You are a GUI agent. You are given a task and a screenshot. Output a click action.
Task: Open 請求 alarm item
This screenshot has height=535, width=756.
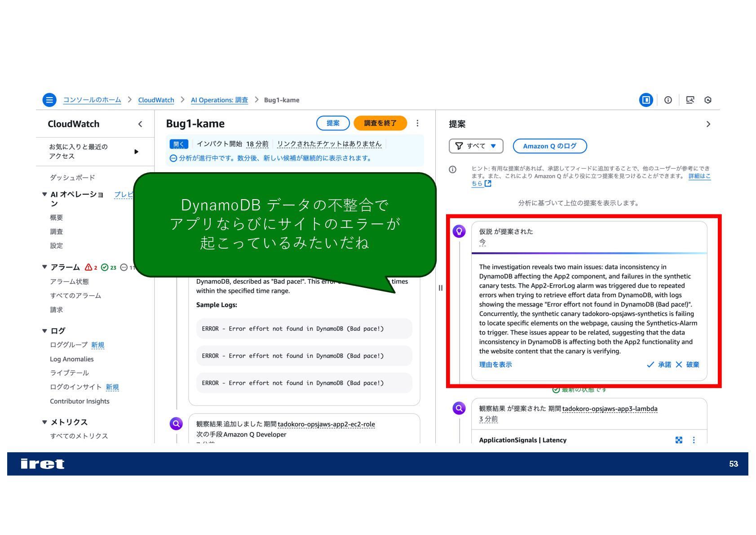(x=56, y=310)
